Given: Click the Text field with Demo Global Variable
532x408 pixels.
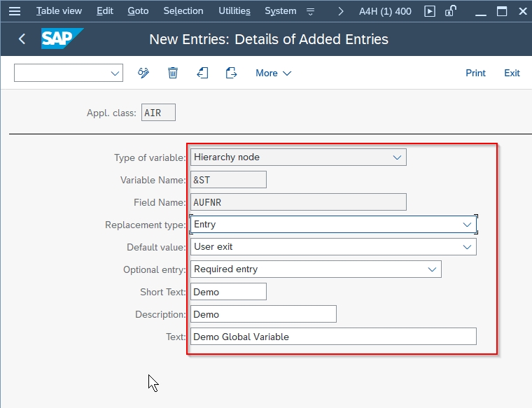Looking at the screenshot, I should click(x=333, y=337).
